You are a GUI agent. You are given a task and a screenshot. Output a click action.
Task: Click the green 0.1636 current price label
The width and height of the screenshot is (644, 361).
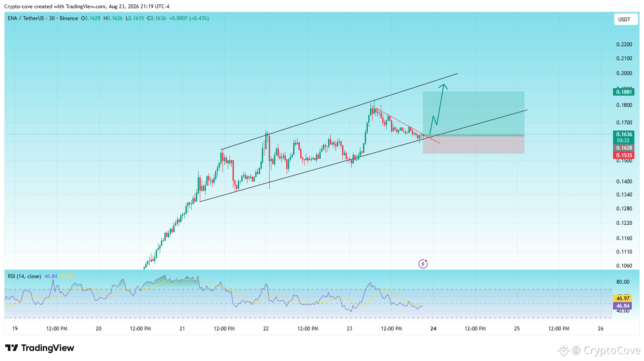[623, 134]
